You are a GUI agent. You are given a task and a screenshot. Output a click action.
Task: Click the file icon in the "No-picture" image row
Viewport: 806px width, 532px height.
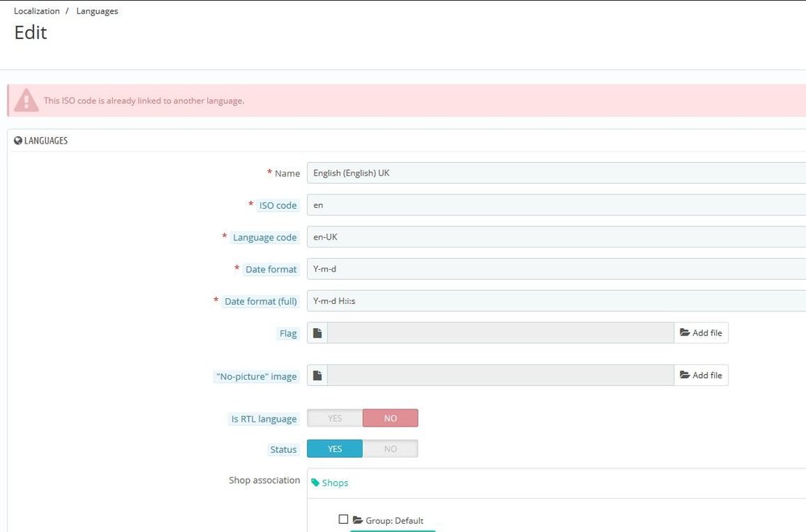(x=318, y=375)
